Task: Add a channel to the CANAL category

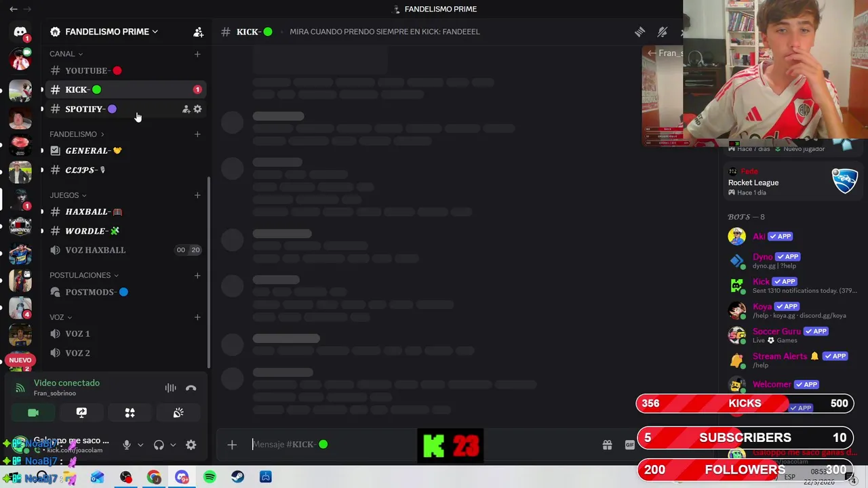Action: coord(197,54)
